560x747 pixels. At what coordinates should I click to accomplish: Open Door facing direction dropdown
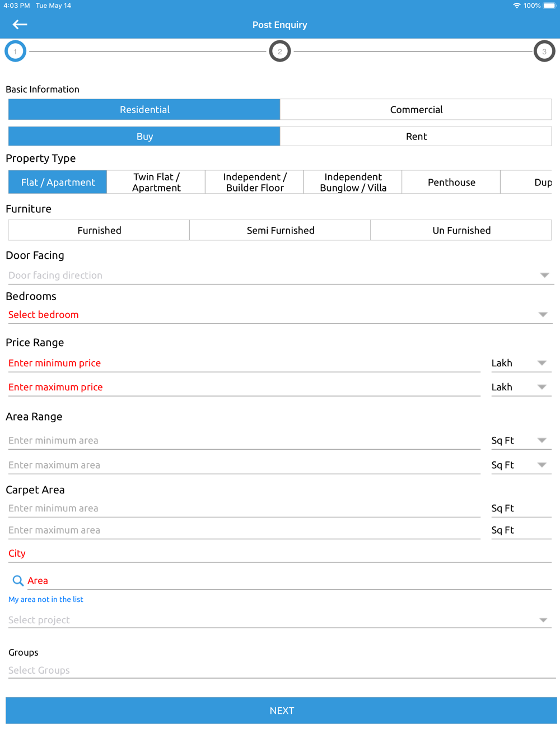click(x=279, y=276)
